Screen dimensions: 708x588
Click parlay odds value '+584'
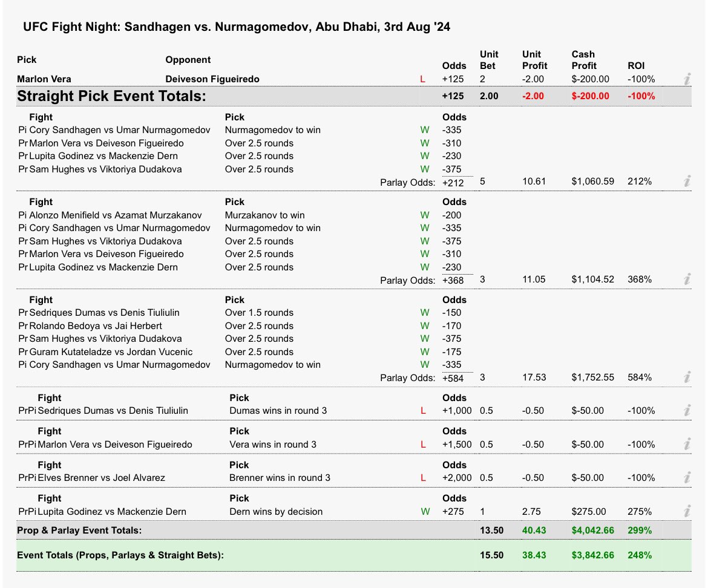pyautogui.click(x=453, y=378)
